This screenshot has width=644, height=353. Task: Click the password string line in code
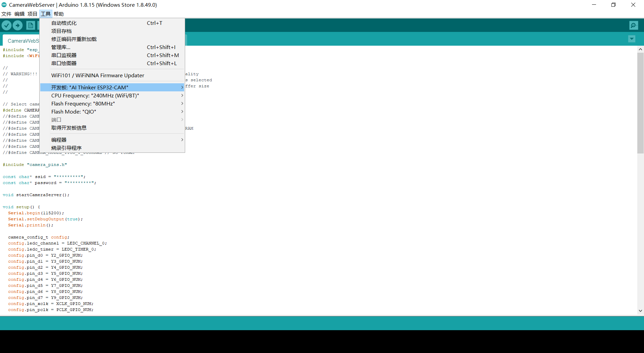(50, 183)
